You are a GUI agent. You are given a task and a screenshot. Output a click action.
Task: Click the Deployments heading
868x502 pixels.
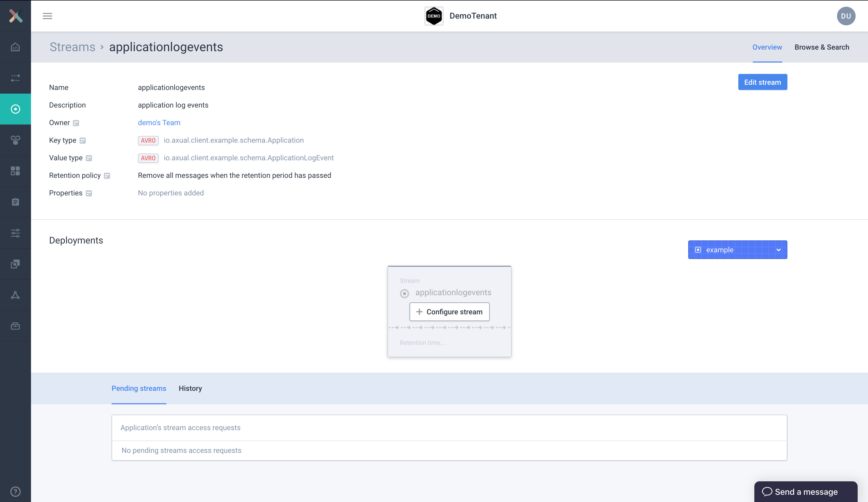click(x=76, y=240)
